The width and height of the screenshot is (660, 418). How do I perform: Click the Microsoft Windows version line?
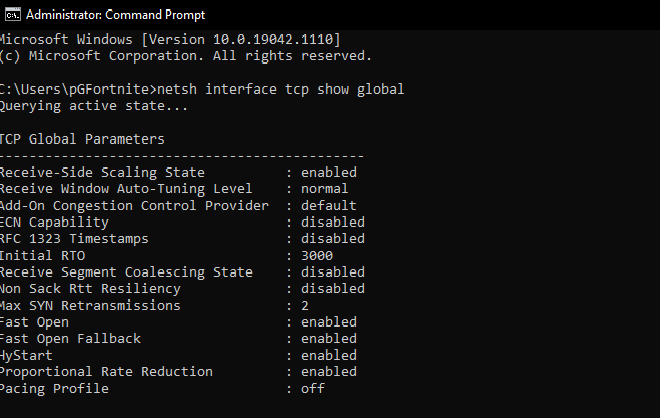coord(170,39)
